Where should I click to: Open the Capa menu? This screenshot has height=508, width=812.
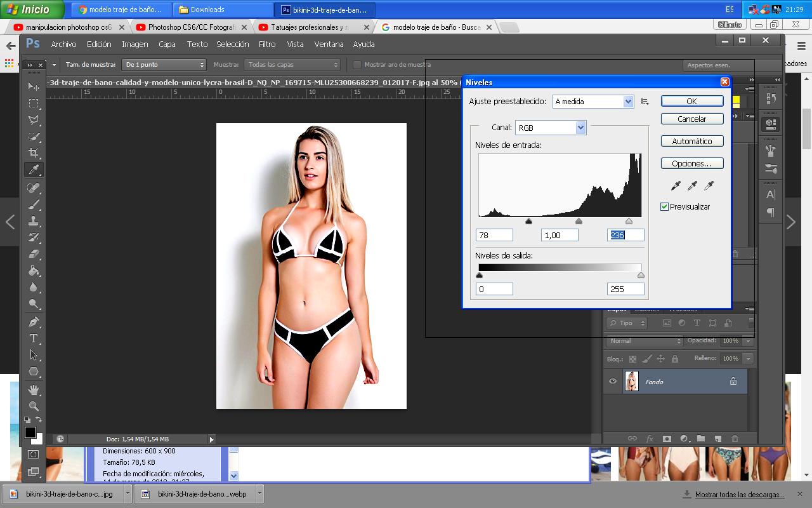167,44
